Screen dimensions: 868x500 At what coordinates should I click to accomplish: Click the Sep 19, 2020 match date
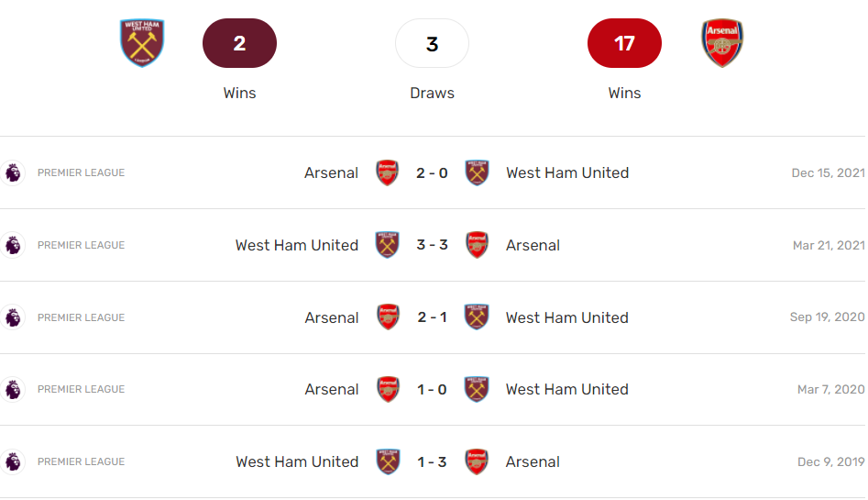827,317
